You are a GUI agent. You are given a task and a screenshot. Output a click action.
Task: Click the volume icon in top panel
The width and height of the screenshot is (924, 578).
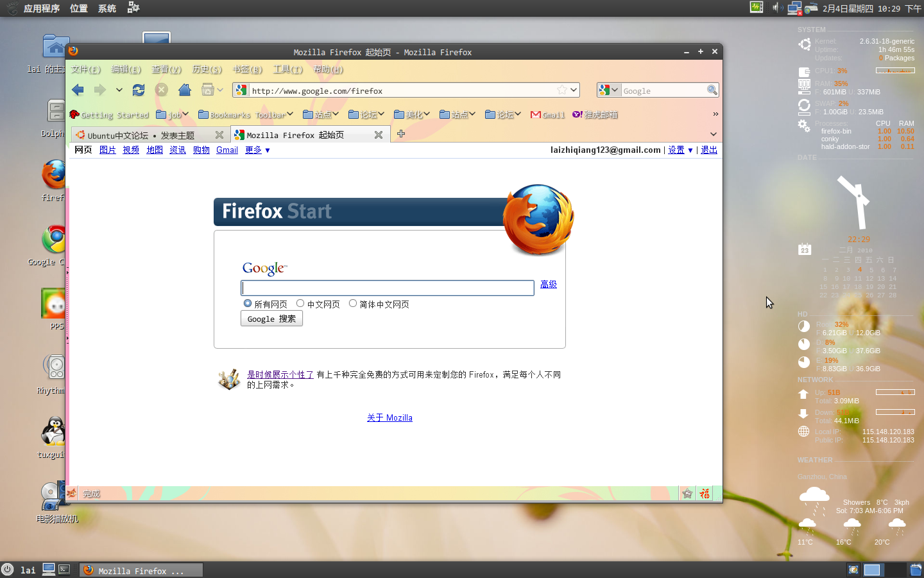pos(776,8)
